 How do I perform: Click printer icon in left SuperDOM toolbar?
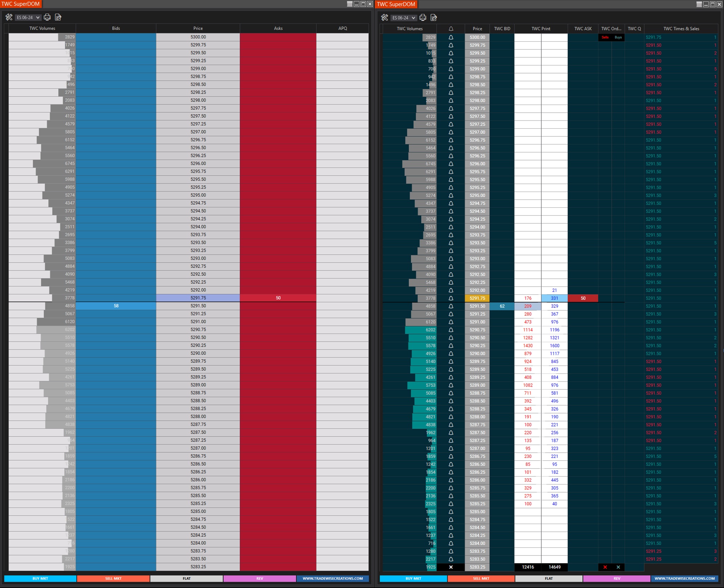coord(47,17)
